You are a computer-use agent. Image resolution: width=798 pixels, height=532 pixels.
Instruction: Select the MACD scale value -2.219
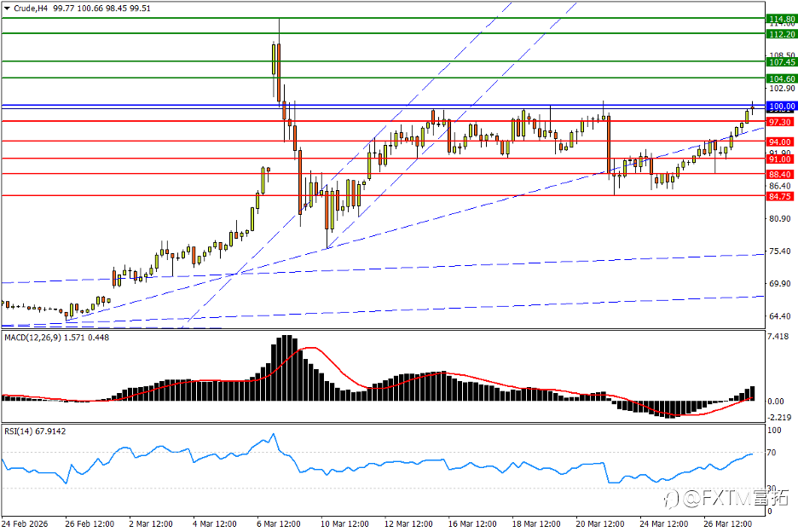(778, 418)
